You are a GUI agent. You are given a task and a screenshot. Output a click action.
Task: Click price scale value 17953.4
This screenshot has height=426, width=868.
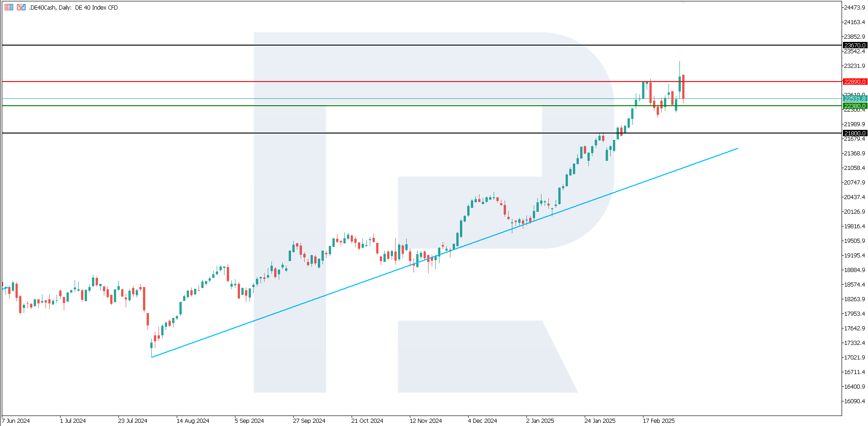click(x=854, y=314)
